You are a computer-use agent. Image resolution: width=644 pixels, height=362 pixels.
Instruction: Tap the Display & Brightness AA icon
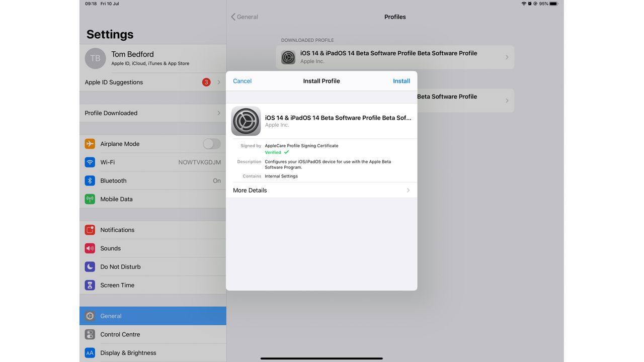pyautogui.click(x=90, y=353)
